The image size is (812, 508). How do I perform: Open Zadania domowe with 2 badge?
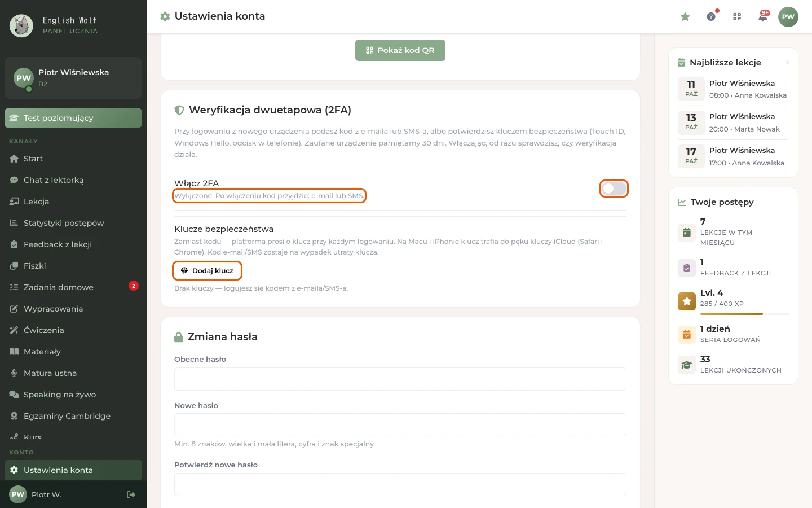[73, 287]
